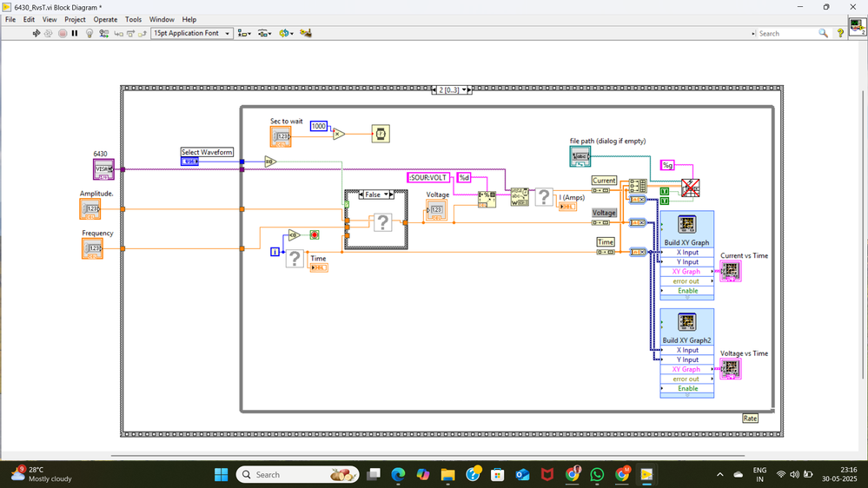The image size is (868, 488).
Task: Open the 15pt Application Font dropdown
Action: tap(191, 33)
